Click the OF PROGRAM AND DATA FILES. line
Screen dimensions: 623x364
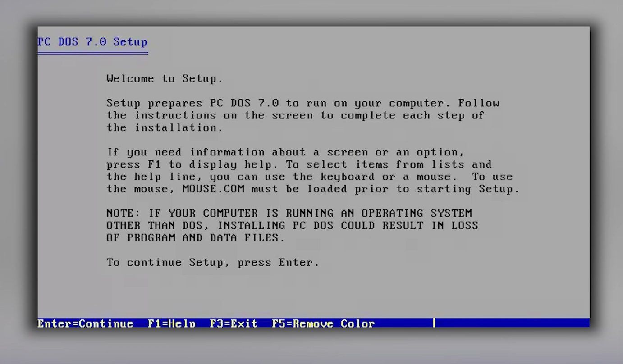click(x=196, y=238)
